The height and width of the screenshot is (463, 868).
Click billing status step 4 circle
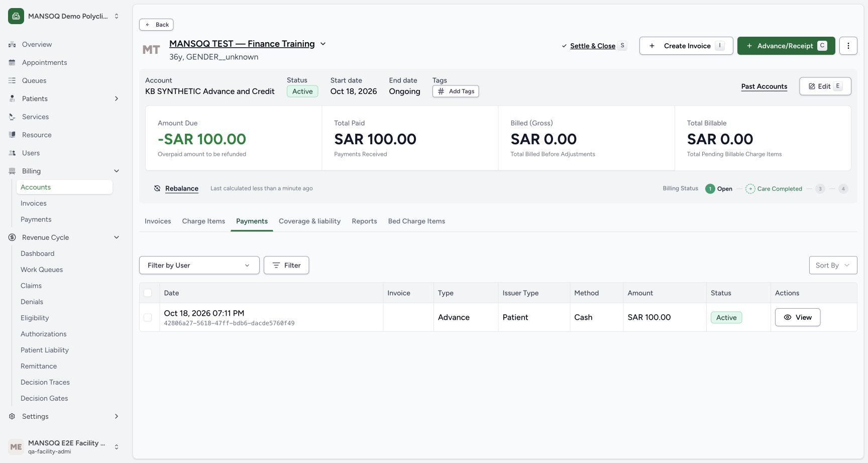point(843,189)
